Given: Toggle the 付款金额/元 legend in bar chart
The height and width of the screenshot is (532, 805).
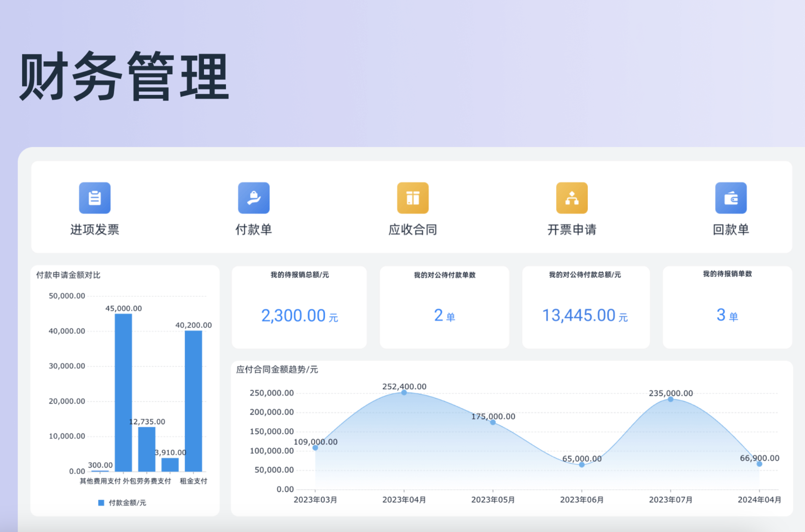Looking at the screenshot, I should (124, 502).
